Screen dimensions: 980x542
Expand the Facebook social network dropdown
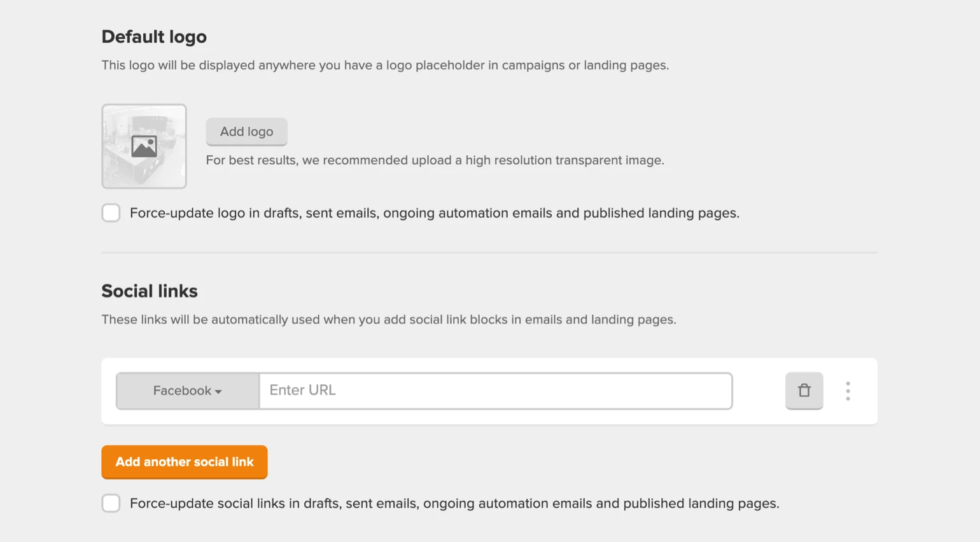tap(187, 391)
